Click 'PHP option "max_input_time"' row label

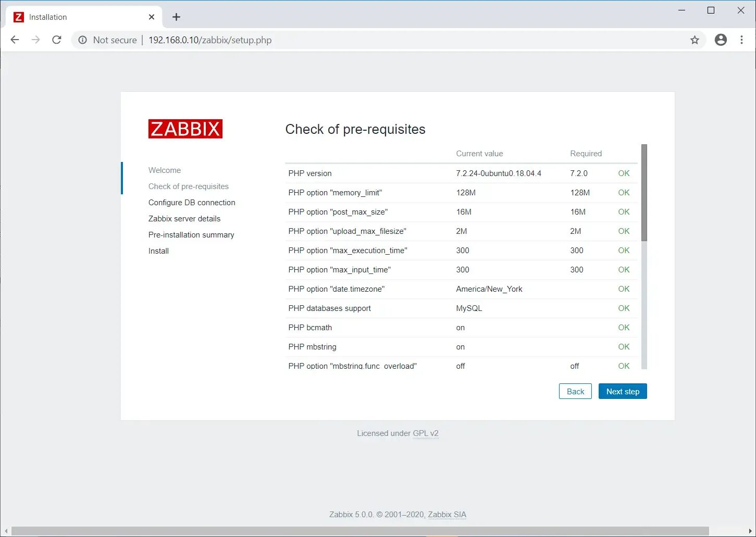click(339, 270)
